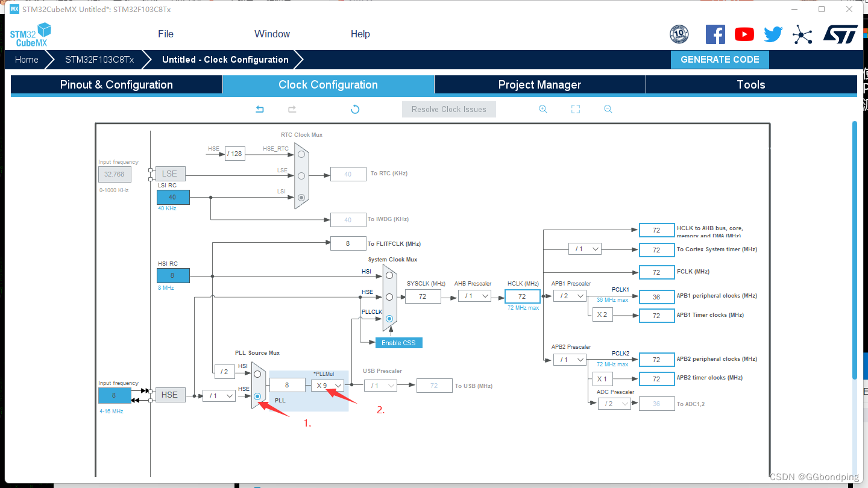This screenshot has width=868, height=488.
Task: Open the APB1 Prescaler dropdown
Action: click(570, 296)
